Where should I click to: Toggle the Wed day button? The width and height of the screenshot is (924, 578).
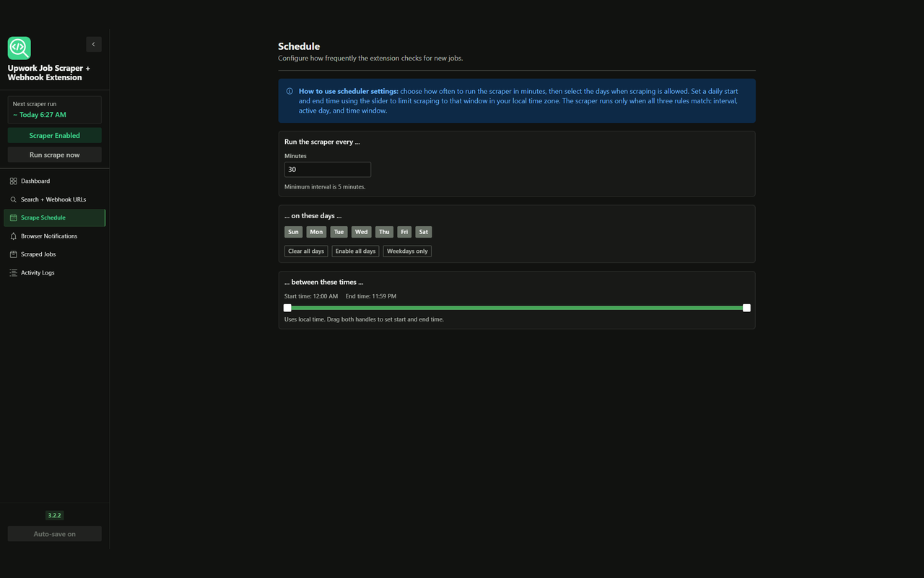click(362, 232)
